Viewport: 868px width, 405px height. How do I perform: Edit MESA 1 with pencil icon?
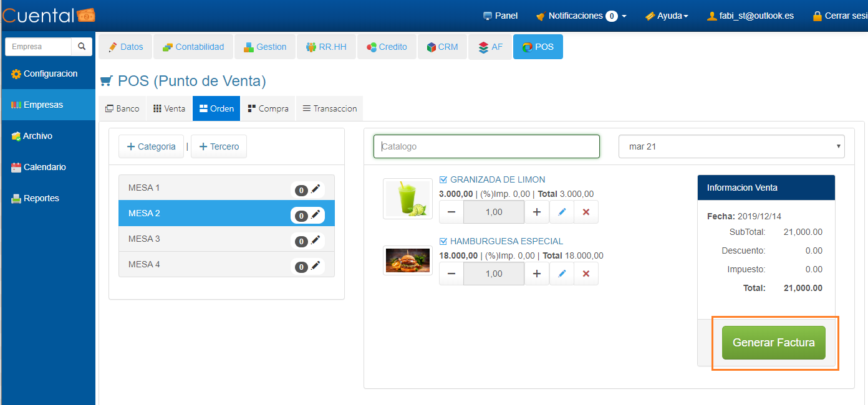[x=316, y=189]
